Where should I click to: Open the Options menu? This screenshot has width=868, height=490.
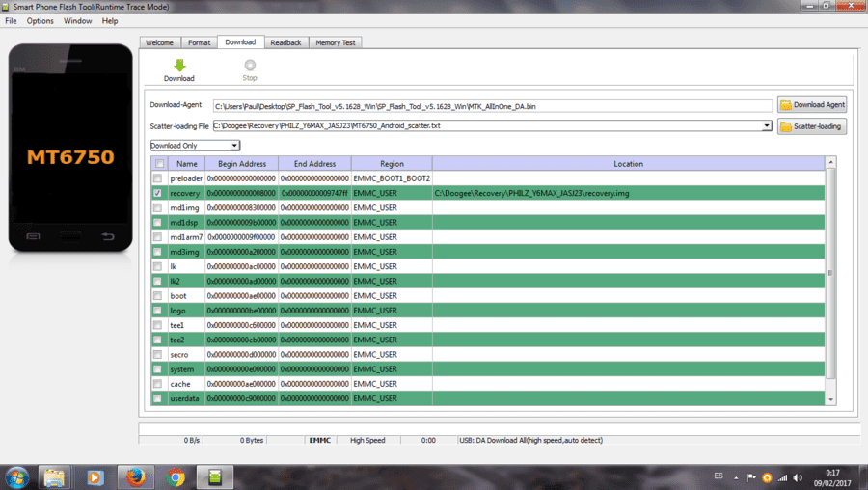point(40,21)
